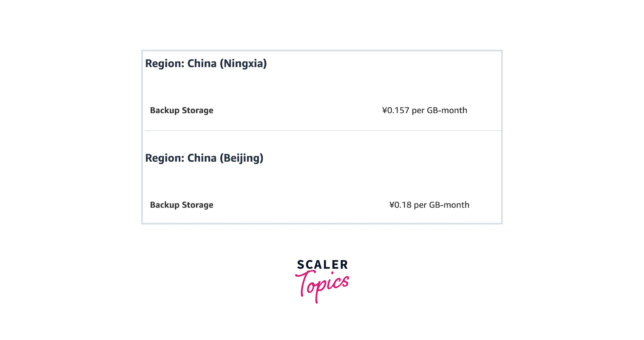
Task: Click the ¥0.18 amount in Beijing row
Action: click(400, 205)
